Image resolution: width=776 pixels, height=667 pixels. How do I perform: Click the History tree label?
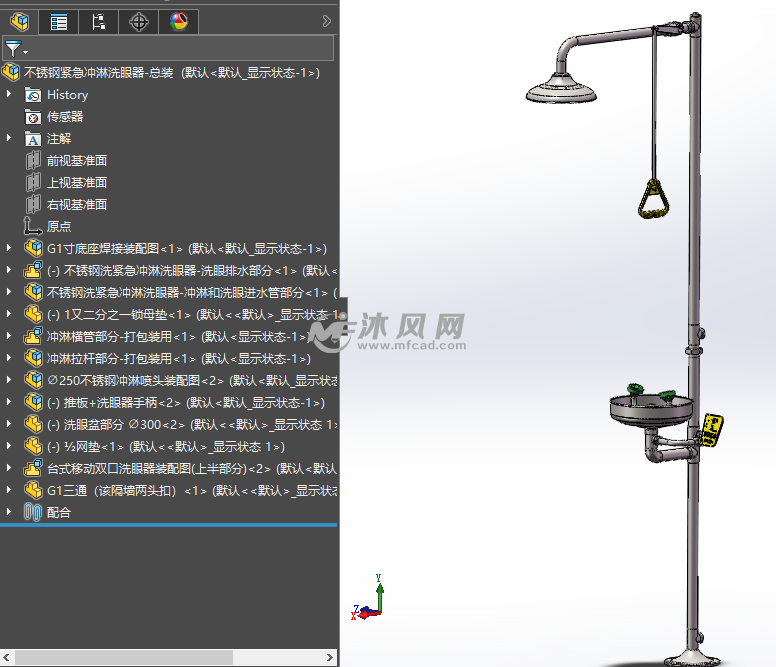point(67,95)
